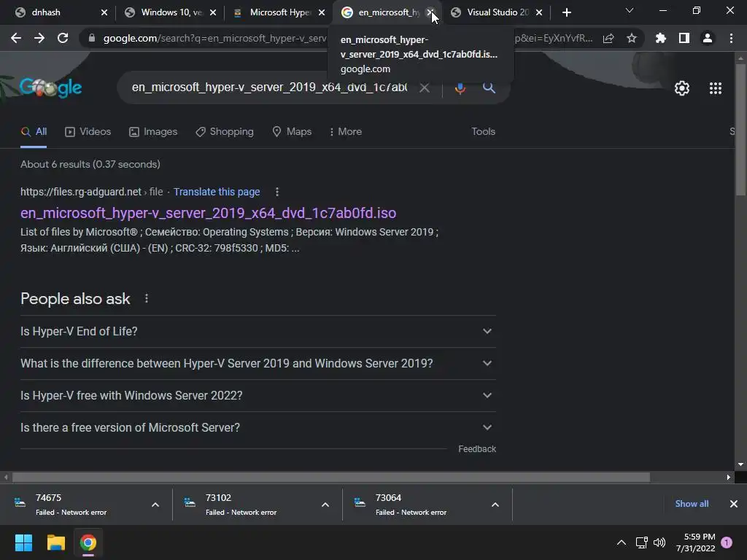Start voice search with microphone

460,87
